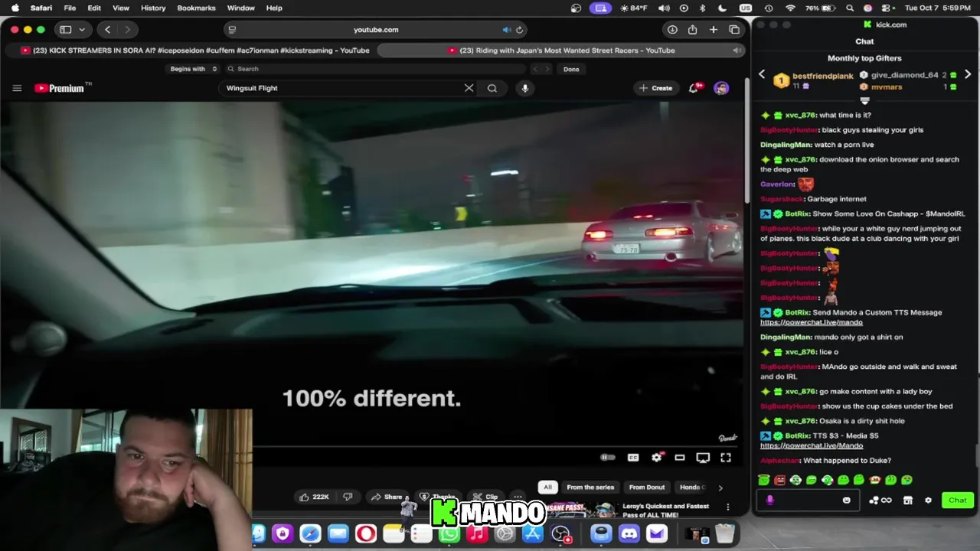
Task: Open the emoji picker in Kick chat
Action: click(847, 500)
